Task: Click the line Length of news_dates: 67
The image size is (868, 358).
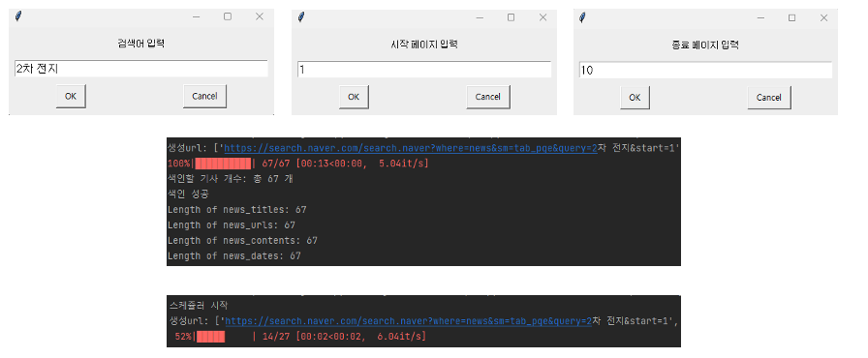Action: (x=234, y=255)
